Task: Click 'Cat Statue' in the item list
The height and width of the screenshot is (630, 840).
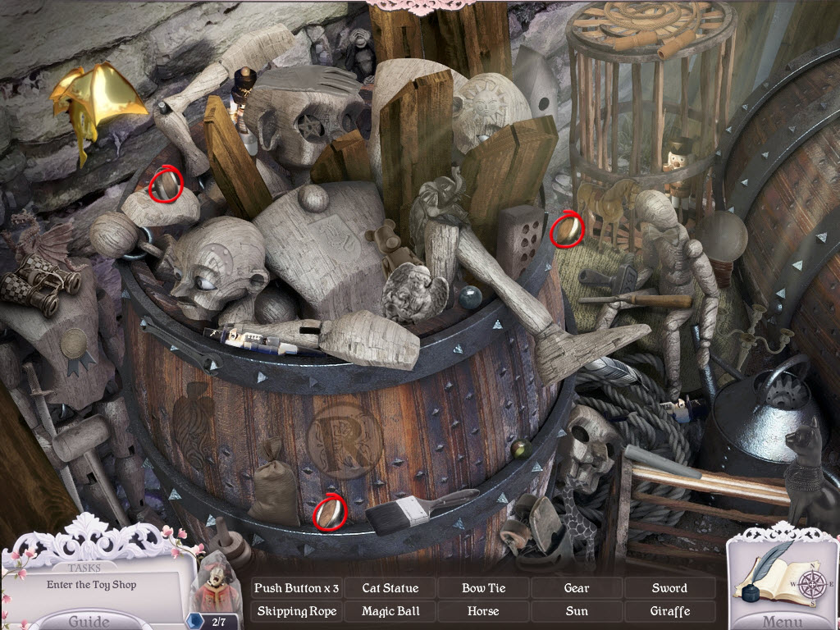Action: tap(390, 588)
